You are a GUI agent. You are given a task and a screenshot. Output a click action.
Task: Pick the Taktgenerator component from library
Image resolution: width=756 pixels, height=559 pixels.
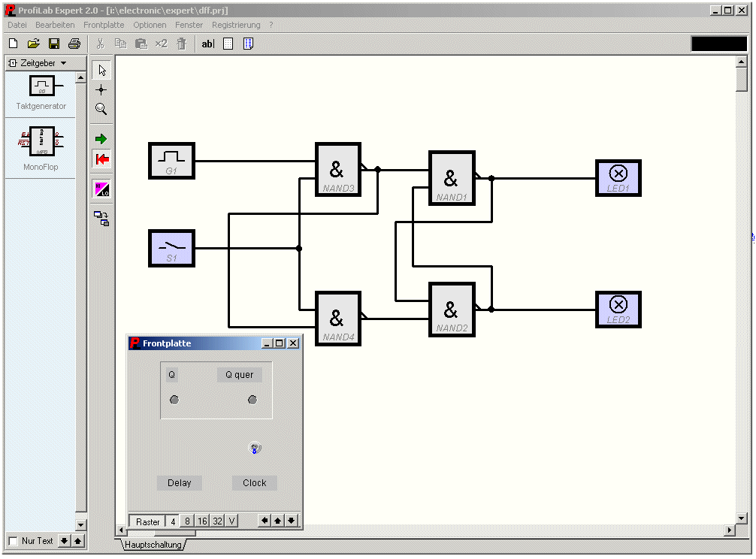[41, 93]
